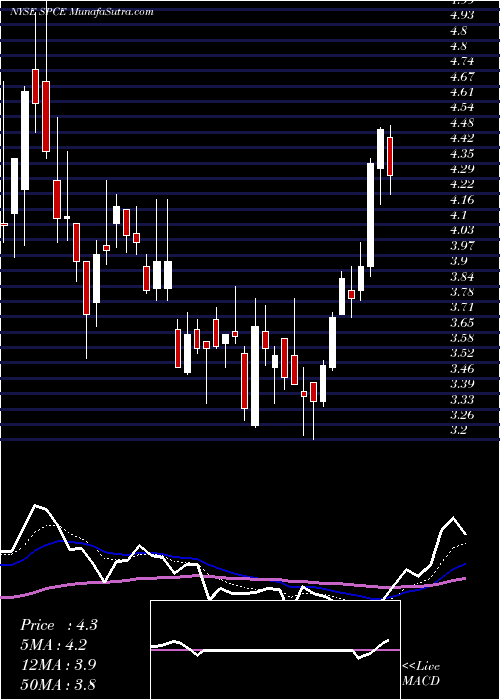
Task: Click the NYSE SPCE MunafaSutra.com chart title
Action: [82, 12]
